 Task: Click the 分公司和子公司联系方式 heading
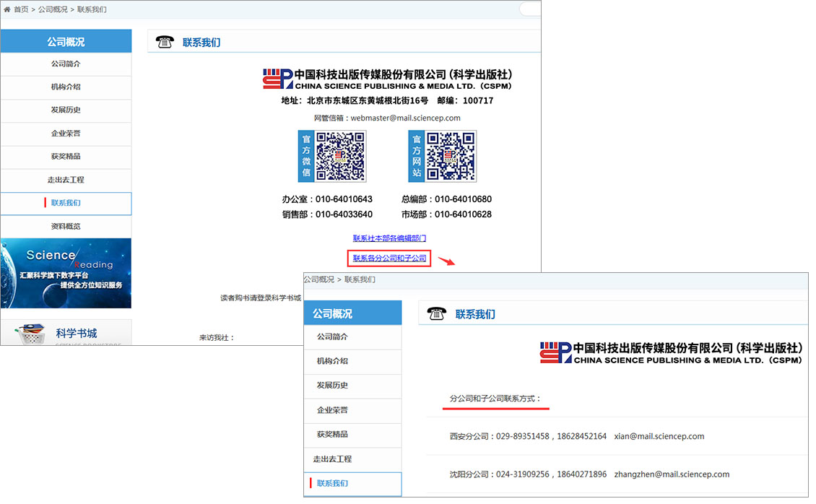click(x=495, y=399)
